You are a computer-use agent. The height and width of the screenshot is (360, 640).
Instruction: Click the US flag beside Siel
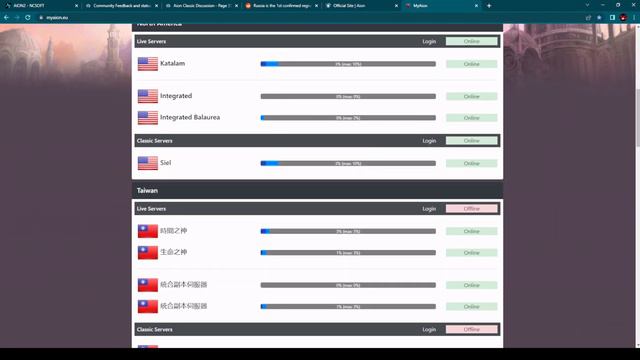tap(148, 163)
